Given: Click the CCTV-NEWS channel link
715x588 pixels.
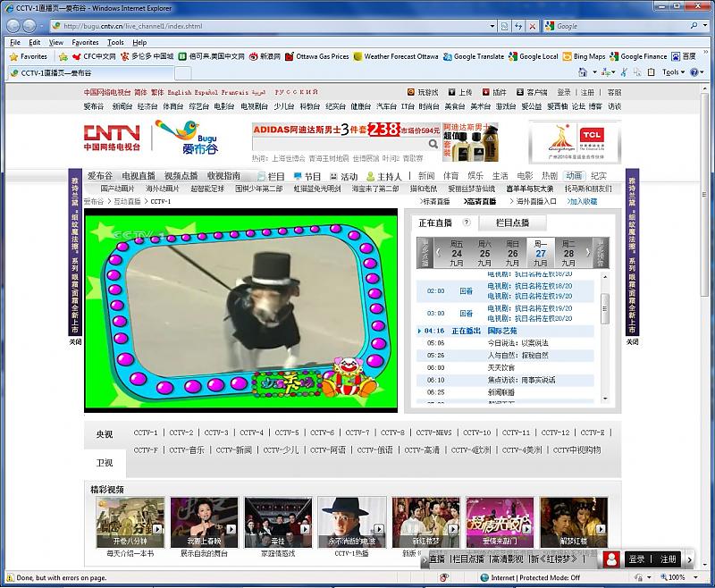Looking at the screenshot, I should coord(433,433).
